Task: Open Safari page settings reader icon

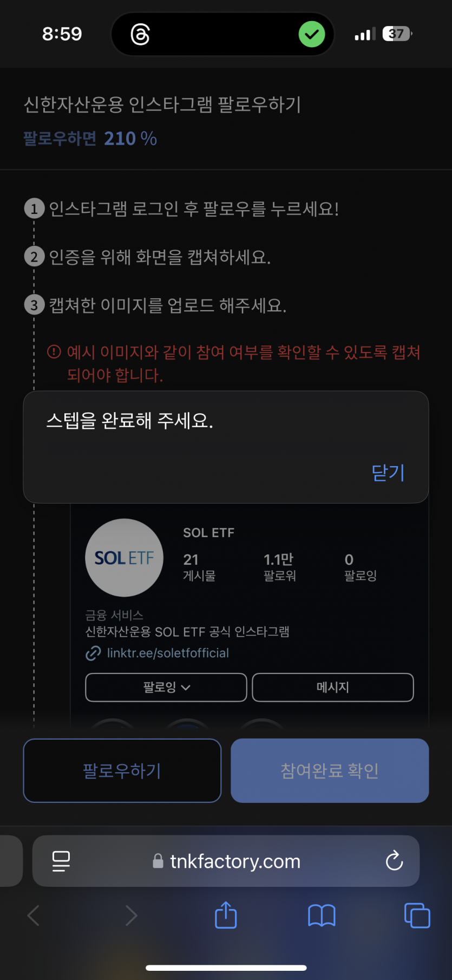Action: pyautogui.click(x=61, y=861)
